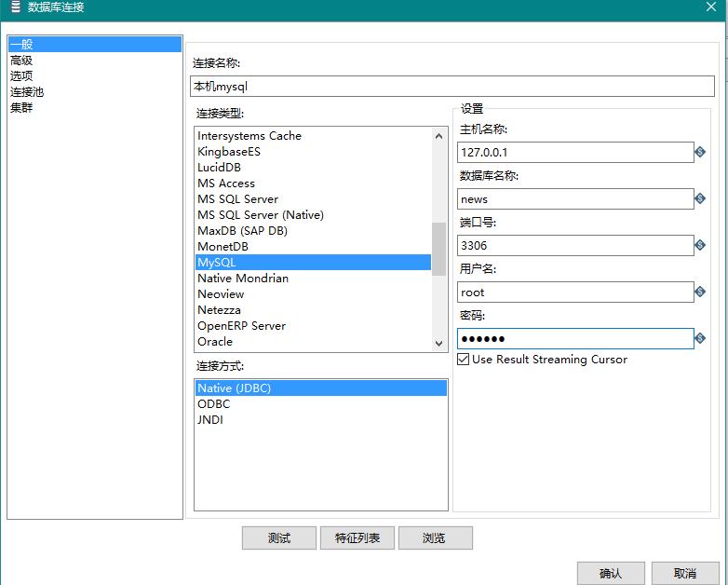Image resolution: width=728 pixels, height=585 pixels.
Task: Click the database connection window title icon
Action: tap(15, 7)
